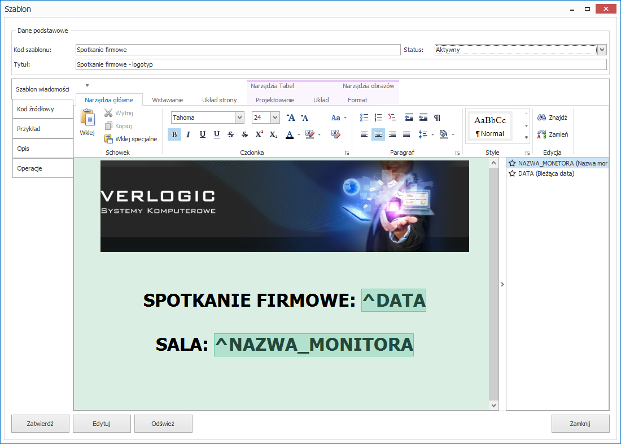Image resolution: width=621 pixels, height=444 pixels.
Task: Click the Wytnij (cut) scissors icon
Action: tap(108, 114)
